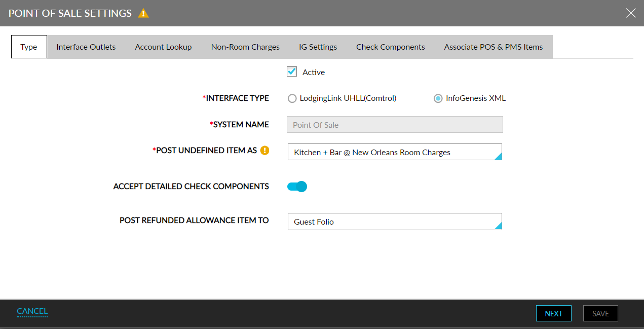Open Associate POS & PMS Items tab
Viewport: 644px width, 329px height.
pos(493,47)
